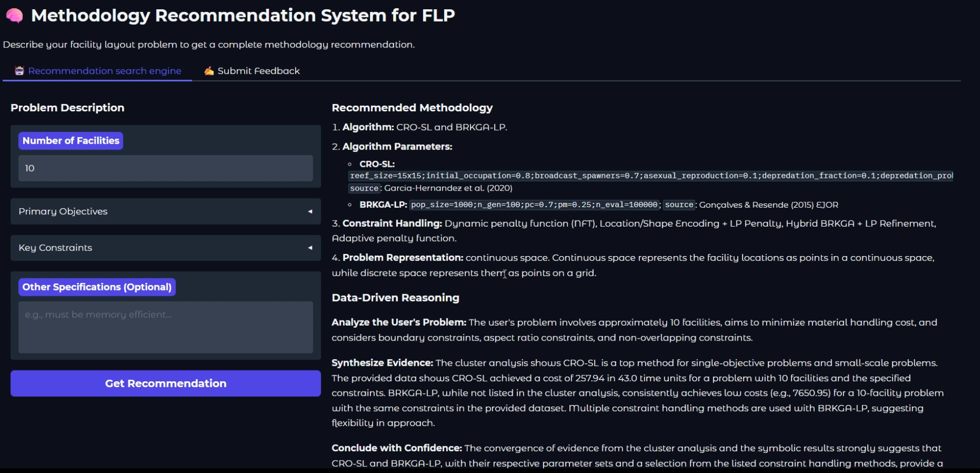Click the pink brain logo icon
This screenshot has height=473, width=980.
tap(14, 16)
